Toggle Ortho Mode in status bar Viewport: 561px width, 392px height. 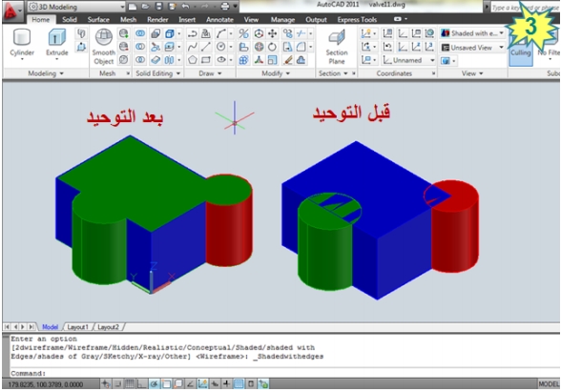[141, 384]
